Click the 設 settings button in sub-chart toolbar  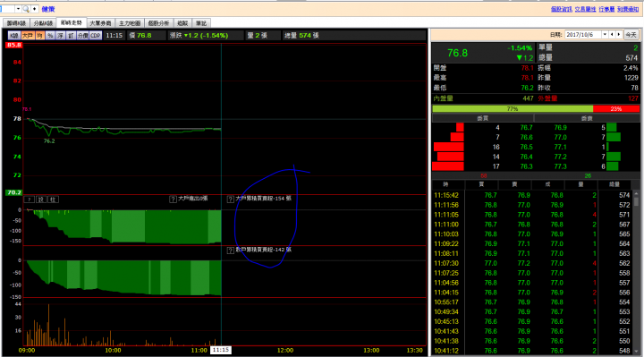(41, 200)
